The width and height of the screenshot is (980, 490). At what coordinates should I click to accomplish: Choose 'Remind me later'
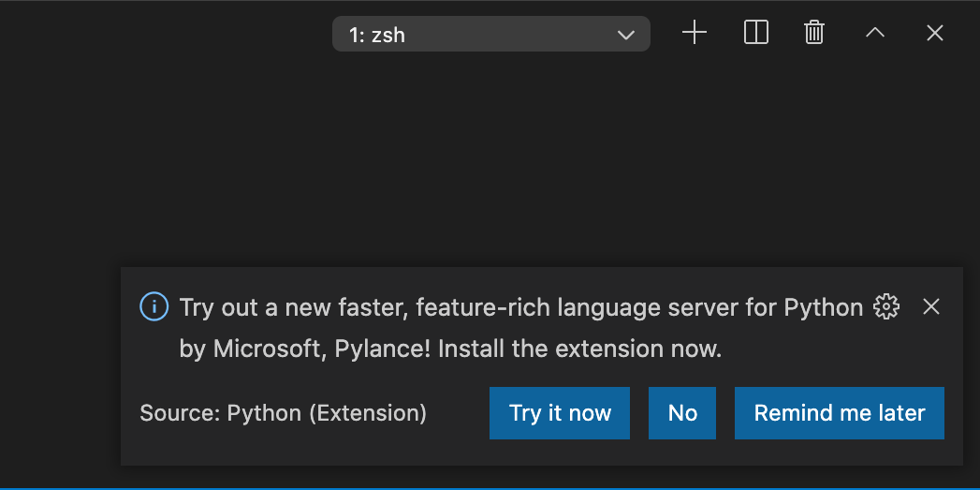(839, 413)
